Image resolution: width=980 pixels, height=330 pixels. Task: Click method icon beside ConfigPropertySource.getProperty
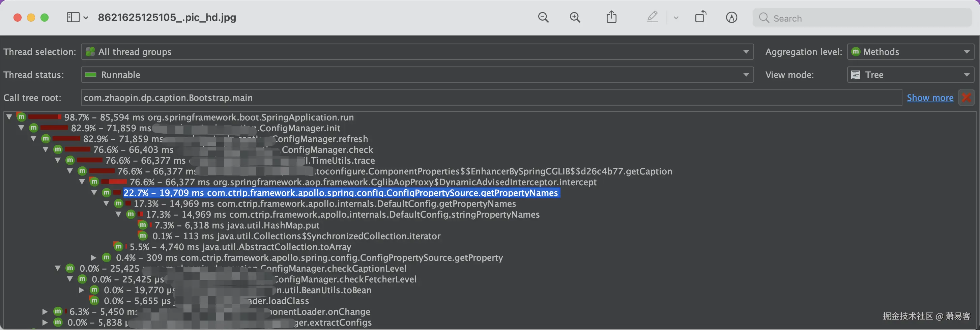pyautogui.click(x=107, y=258)
